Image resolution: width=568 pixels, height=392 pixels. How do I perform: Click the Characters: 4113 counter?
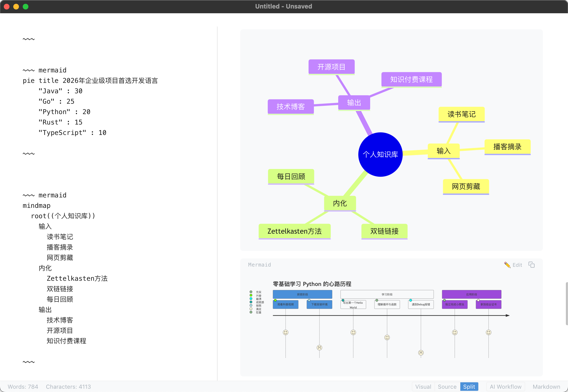click(68, 387)
